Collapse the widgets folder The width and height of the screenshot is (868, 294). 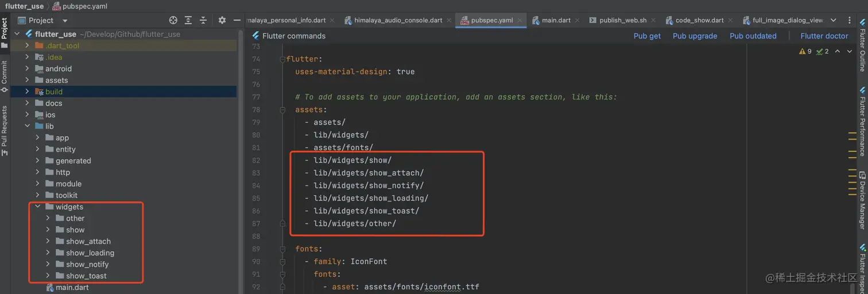[37, 206]
